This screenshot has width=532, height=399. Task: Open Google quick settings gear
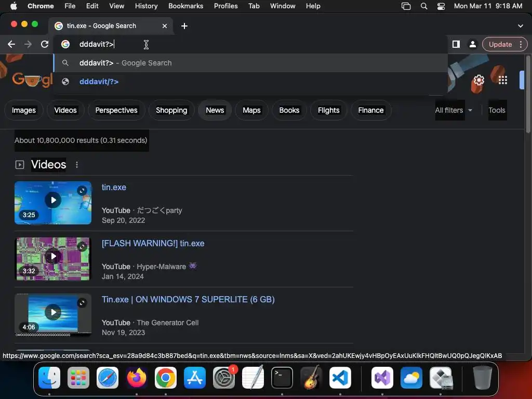478,80
